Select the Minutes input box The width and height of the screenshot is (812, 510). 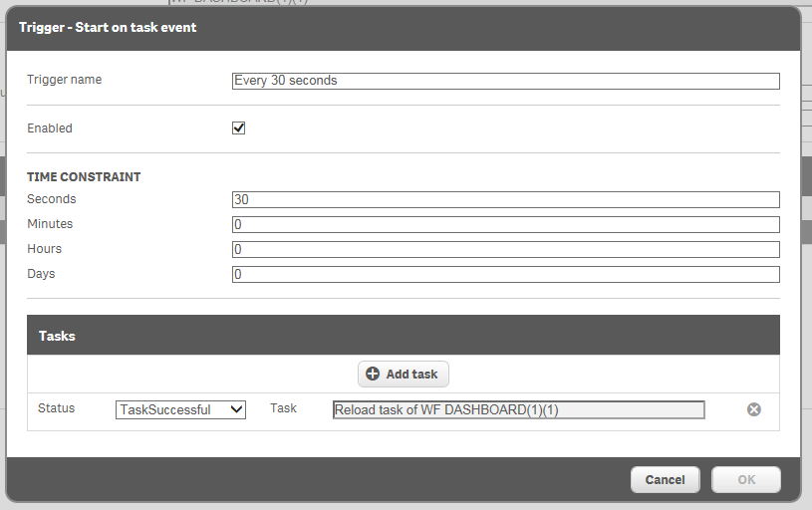[x=505, y=224]
